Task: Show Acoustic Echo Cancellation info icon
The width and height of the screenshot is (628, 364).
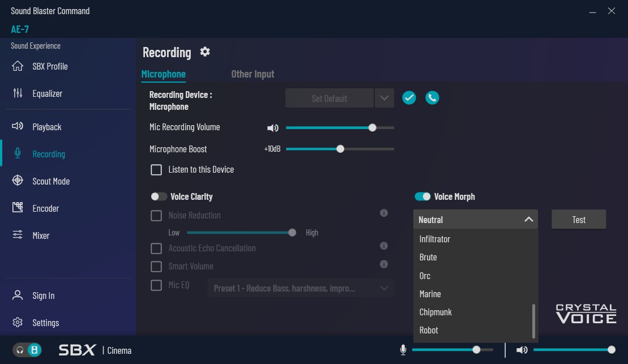Action: coord(384,246)
